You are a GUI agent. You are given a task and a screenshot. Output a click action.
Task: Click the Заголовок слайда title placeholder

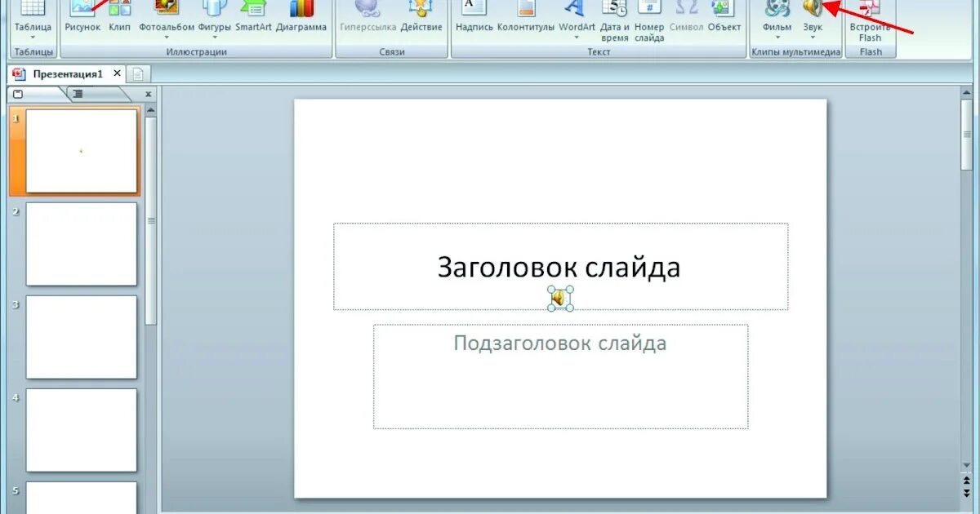(x=560, y=267)
